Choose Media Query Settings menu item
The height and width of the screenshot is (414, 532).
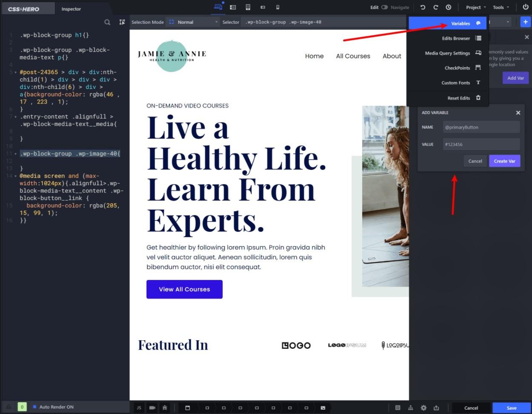[447, 53]
